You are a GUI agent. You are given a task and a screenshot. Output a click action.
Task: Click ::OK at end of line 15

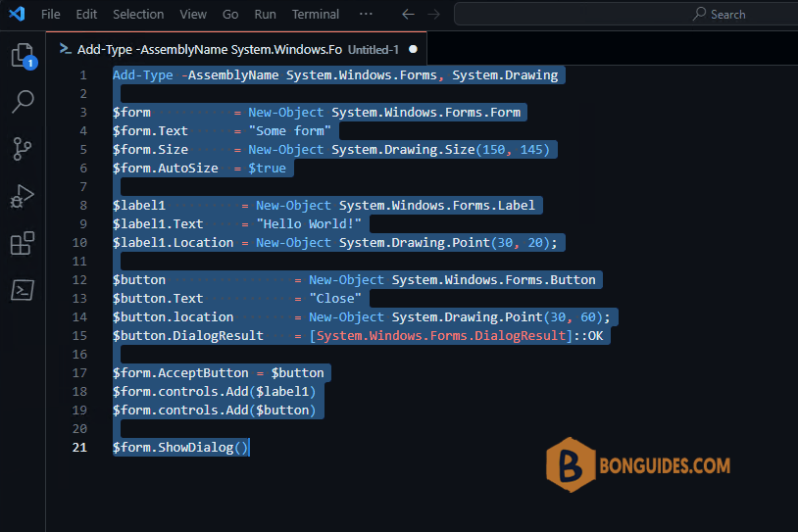(588, 336)
